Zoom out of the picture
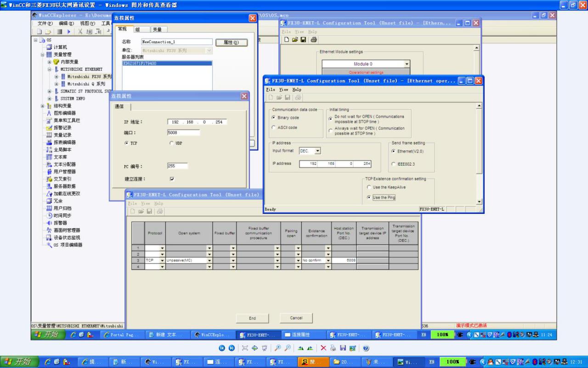Image resolution: width=588 pixels, height=368 pixels. point(288,348)
